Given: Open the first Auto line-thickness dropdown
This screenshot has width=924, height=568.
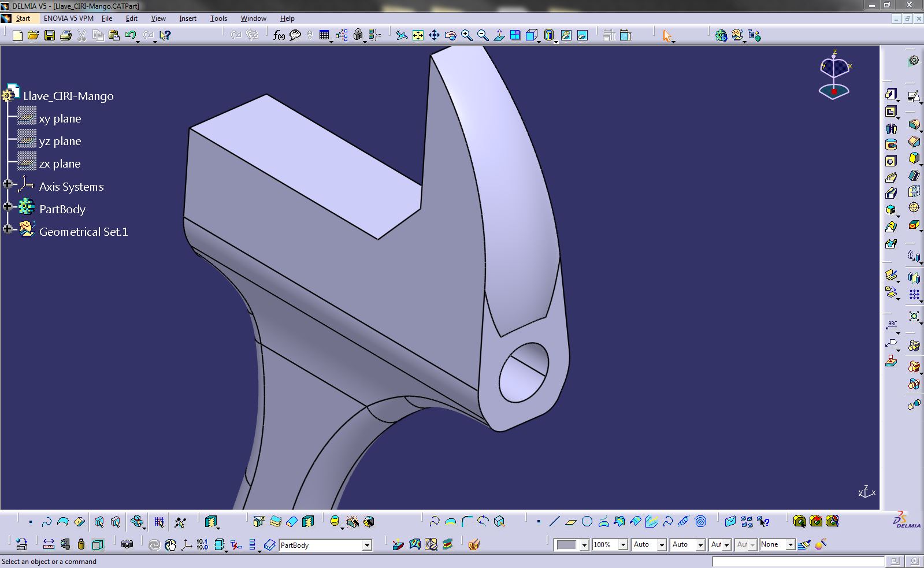Looking at the screenshot, I should 662,545.
